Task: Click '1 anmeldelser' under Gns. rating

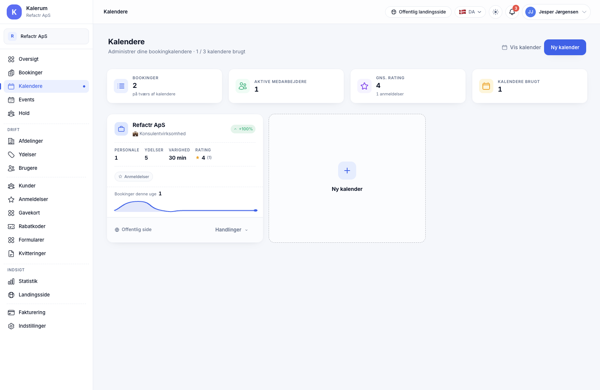Action: 390,94
